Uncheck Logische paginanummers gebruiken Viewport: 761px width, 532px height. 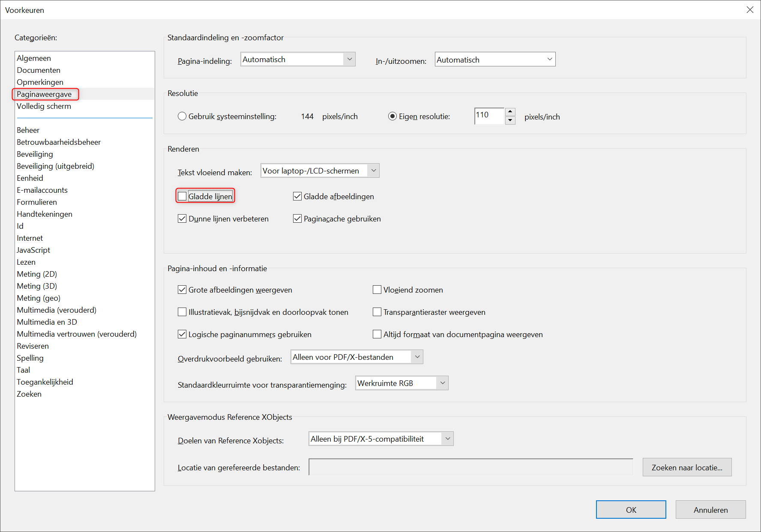pos(182,334)
